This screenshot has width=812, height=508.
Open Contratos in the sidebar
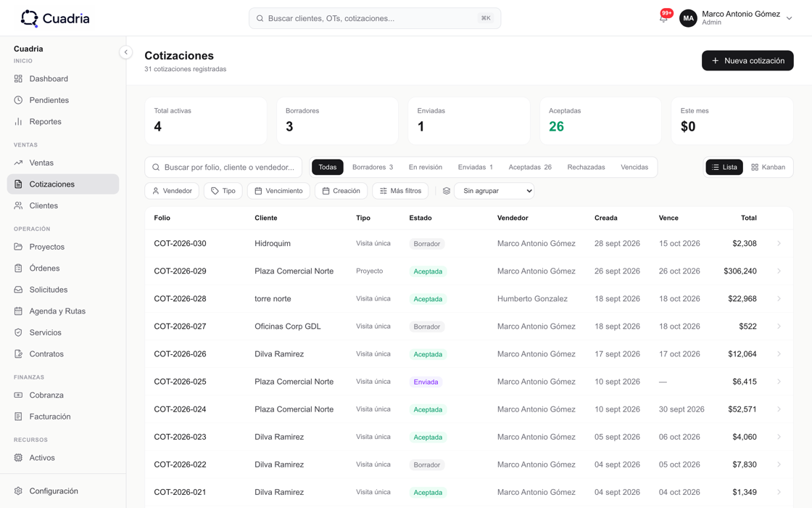point(62,354)
